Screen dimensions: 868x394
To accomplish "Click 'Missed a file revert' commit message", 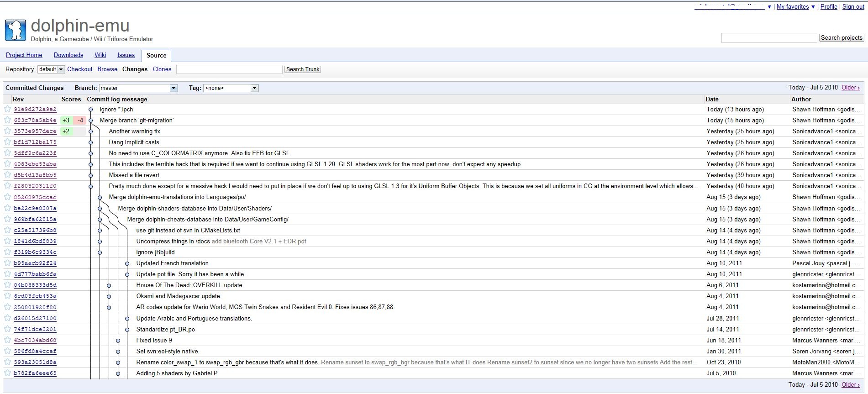I will point(134,175).
